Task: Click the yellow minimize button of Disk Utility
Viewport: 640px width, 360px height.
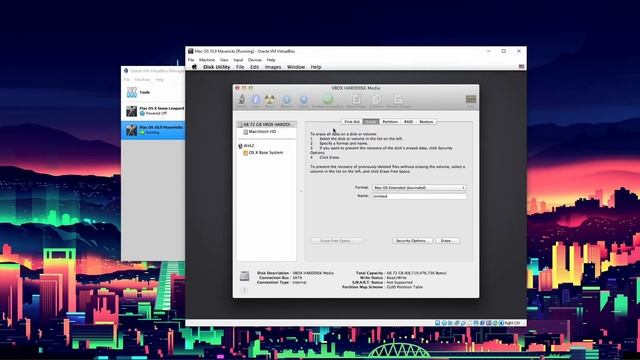Action: (244, 88)
